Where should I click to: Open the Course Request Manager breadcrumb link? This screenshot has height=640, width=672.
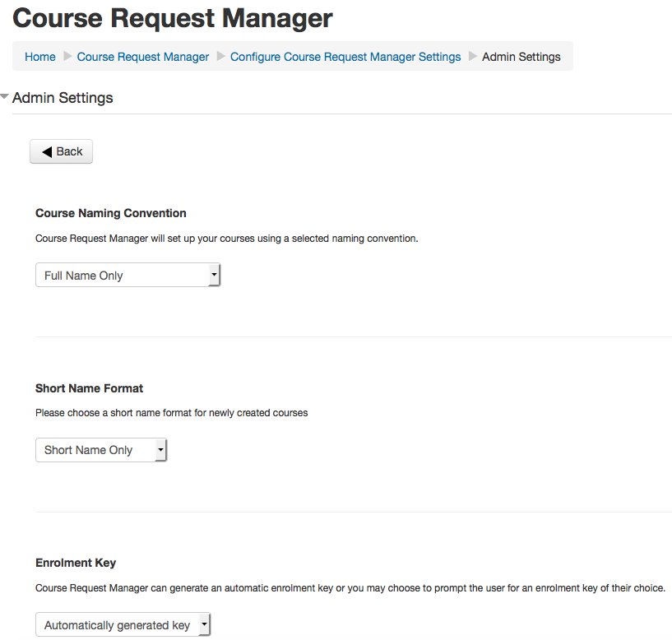pyautogui.click(x=143, y=57)
